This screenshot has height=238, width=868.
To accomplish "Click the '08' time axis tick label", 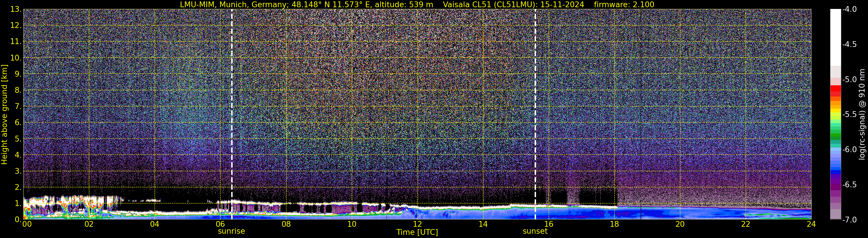I will [286, 224].
